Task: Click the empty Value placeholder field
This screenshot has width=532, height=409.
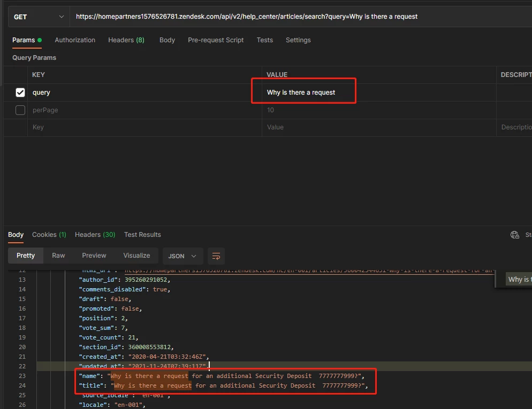Action: 379,127
